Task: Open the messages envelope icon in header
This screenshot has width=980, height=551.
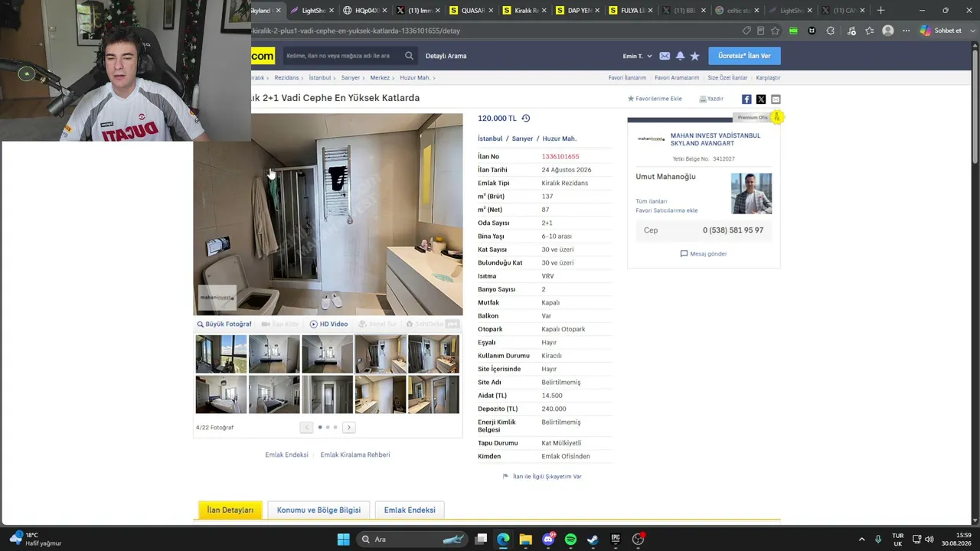Action: [665, 56]
